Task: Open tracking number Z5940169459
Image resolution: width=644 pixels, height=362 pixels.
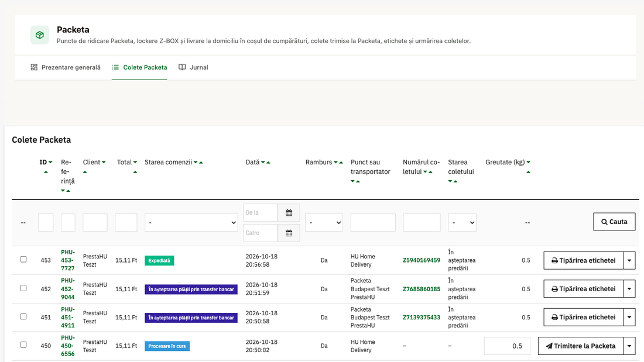Action: point(422,260)
